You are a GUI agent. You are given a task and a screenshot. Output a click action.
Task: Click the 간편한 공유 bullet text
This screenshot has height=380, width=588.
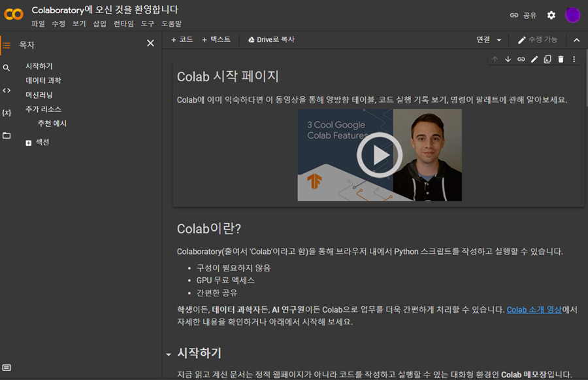(x=217, y=293)
